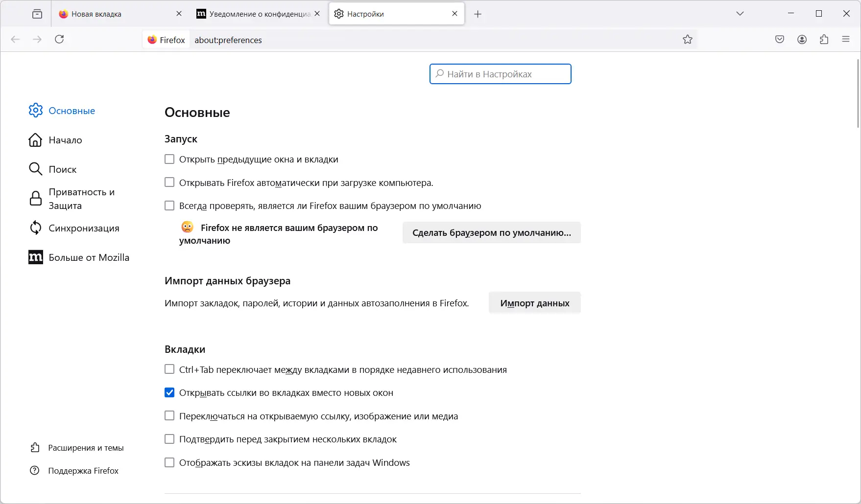Save page to Pocket icon in toolbar
The height and width of the screenshot is (504, 861).
click(x=780, y=39)
